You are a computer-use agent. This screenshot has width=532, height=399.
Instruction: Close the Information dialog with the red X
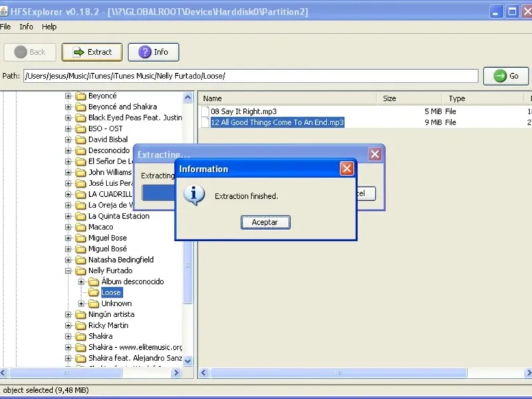346,168
